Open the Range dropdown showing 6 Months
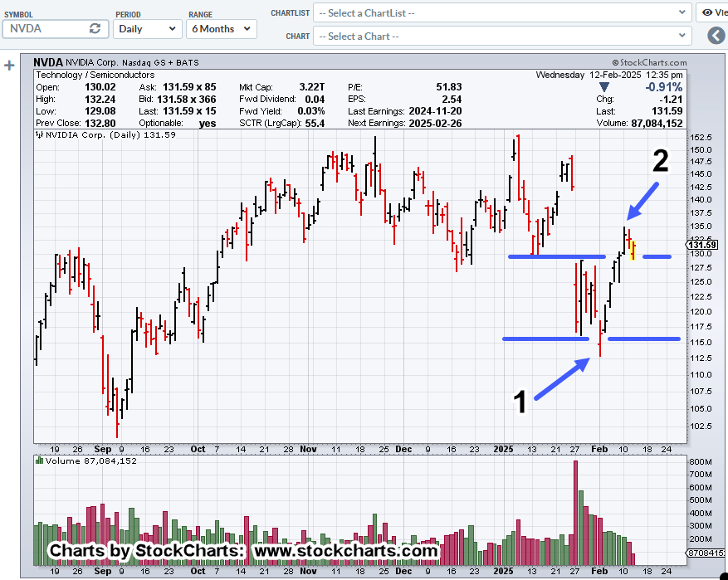Image resolution: width=728 pixels, height=580 pixels. (221, 28)
